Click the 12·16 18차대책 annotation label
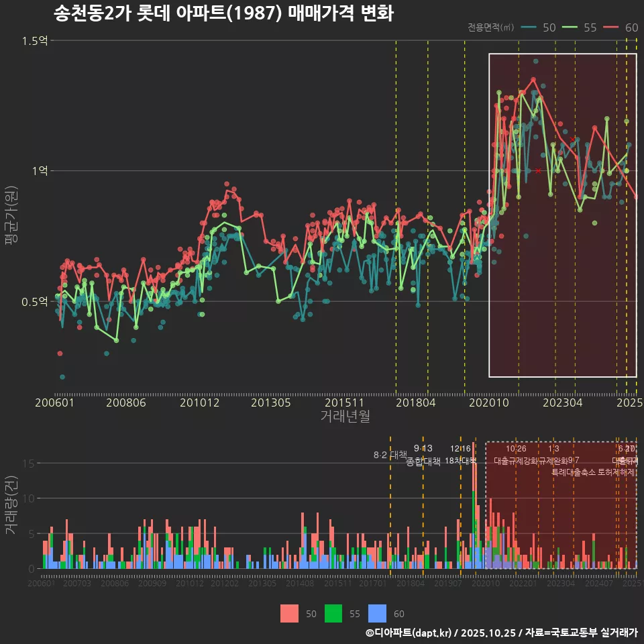 [460, 455]
